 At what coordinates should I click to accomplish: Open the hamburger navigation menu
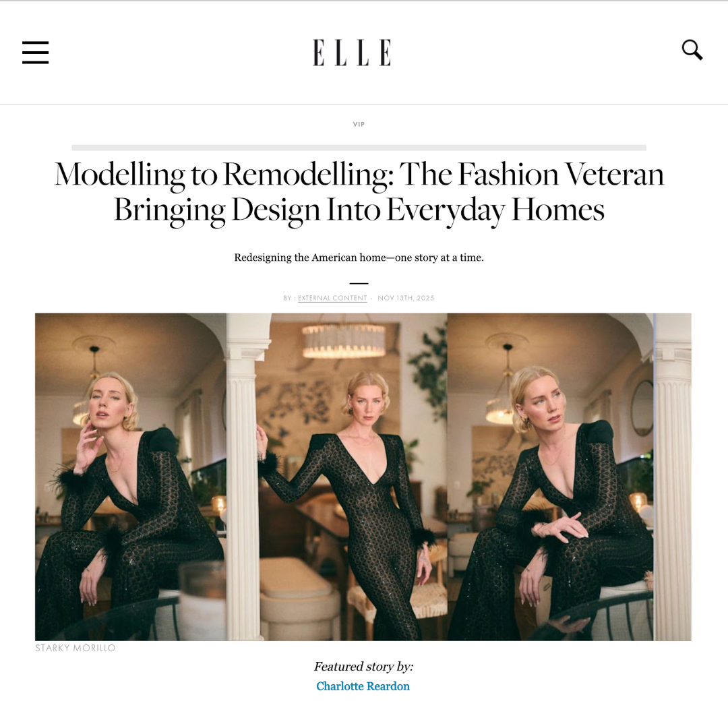[x=35, y=52]
